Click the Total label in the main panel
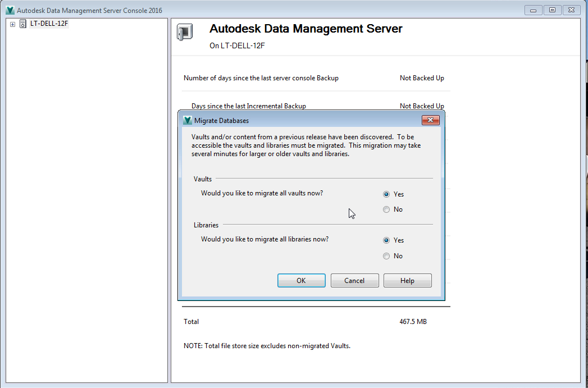Image resolution: width=588 pixels, height=388 pixels. coord(192,322)
